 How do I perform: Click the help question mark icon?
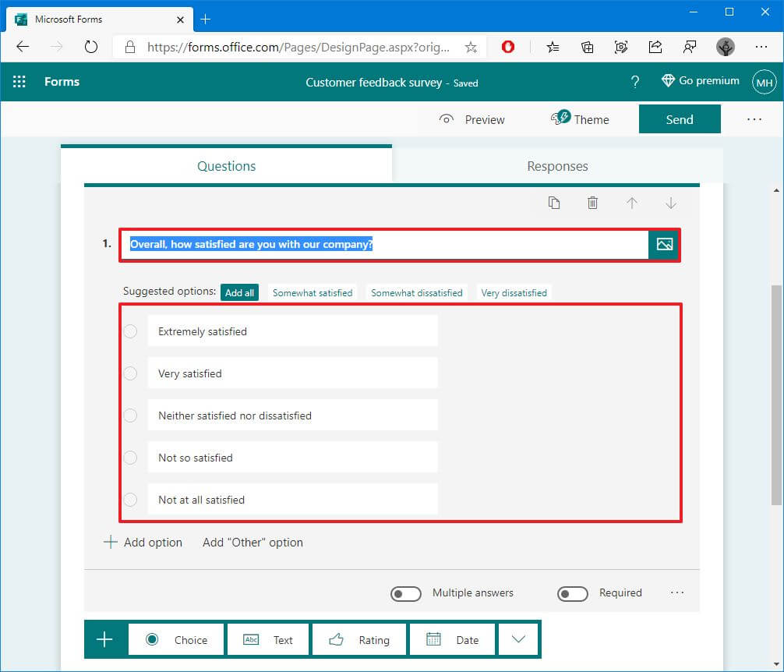pos(635,82)
